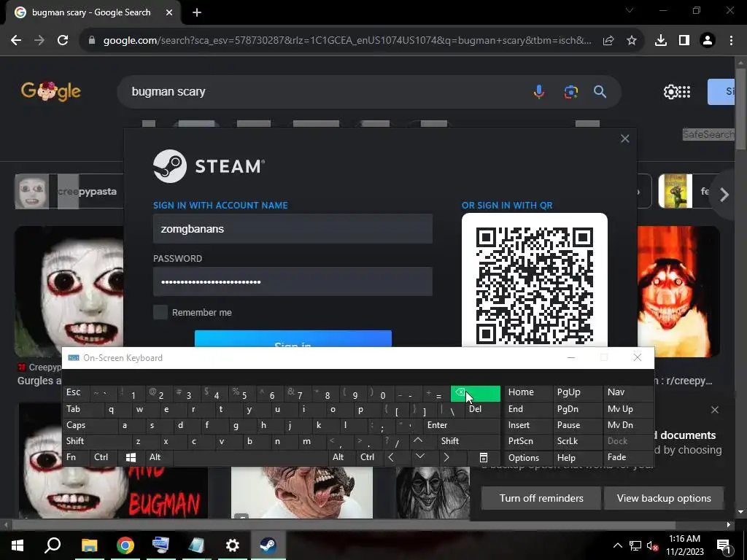Toggle the Chrome side panel icon
747x560 pixels.
pos(684,41)
